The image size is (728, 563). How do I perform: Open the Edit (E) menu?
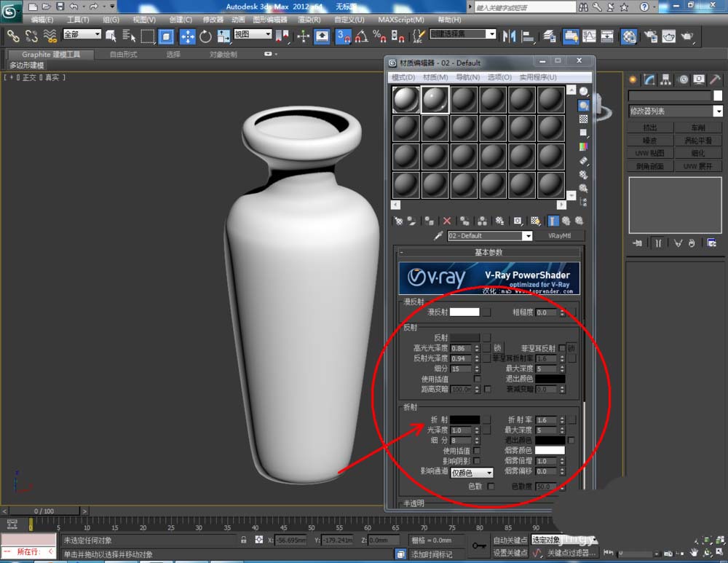(41, 20)
